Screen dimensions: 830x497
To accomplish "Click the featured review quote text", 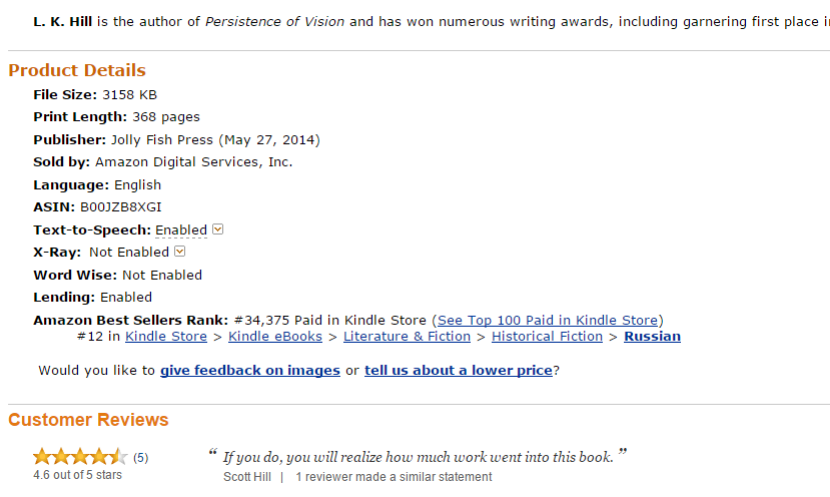I will [418, 457].
